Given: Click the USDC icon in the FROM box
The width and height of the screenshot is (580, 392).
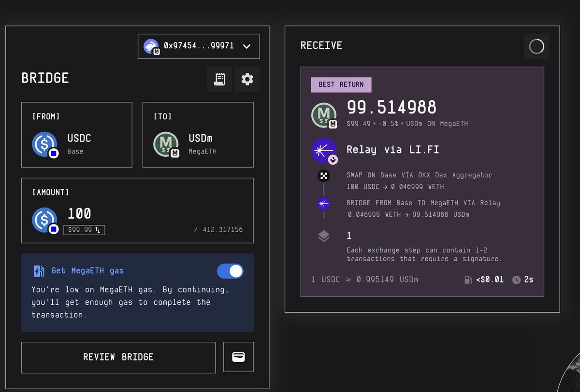Looking at the screenshot, I should (x=45, y=144).
